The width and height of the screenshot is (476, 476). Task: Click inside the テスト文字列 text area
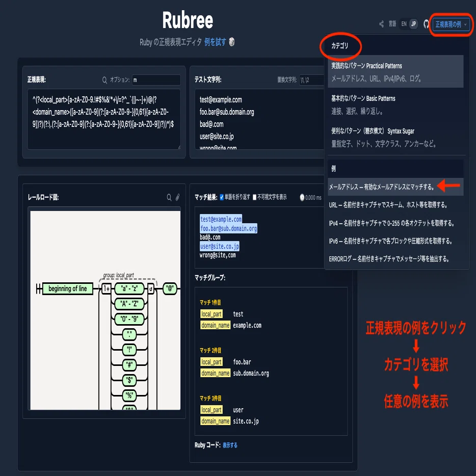[259, 119]
